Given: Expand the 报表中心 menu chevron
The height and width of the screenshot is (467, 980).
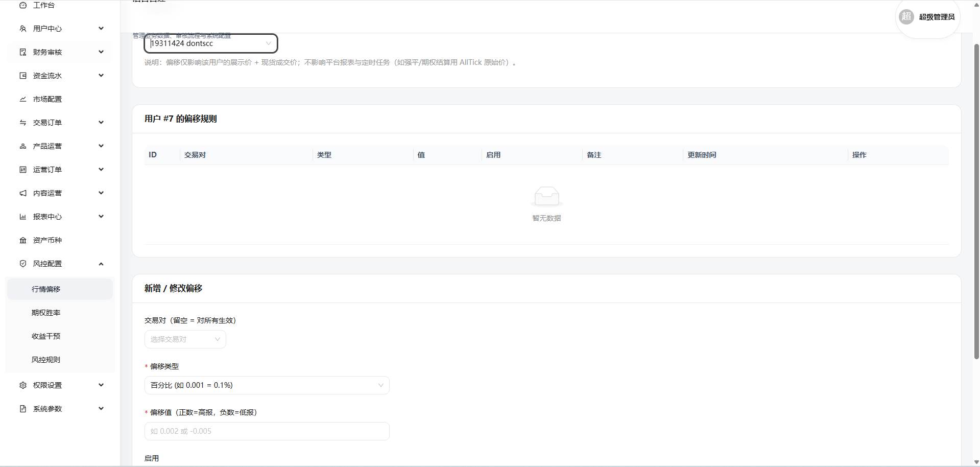Looking at the screenshot, I should [101, 217].
